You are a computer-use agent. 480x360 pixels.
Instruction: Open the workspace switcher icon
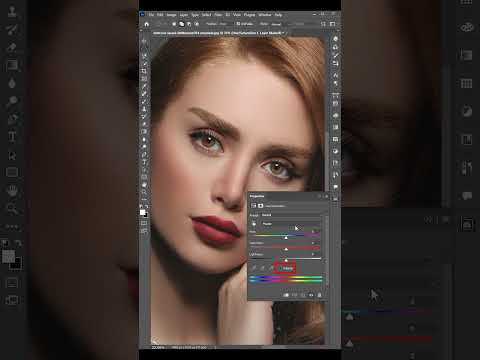click(x=332, y=24)
